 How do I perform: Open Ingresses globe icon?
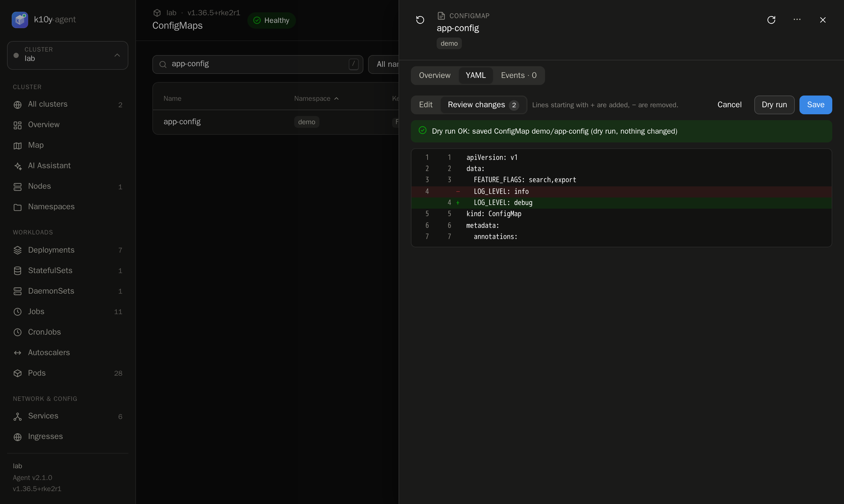pyautogui.click(x=18, y=437)
